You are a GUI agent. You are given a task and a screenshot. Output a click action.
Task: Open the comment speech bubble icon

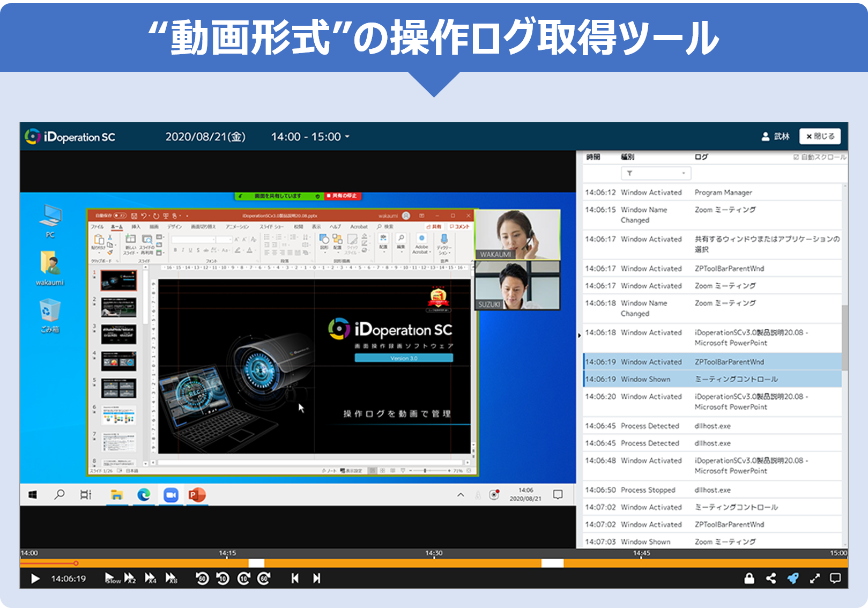pos(835,578)
